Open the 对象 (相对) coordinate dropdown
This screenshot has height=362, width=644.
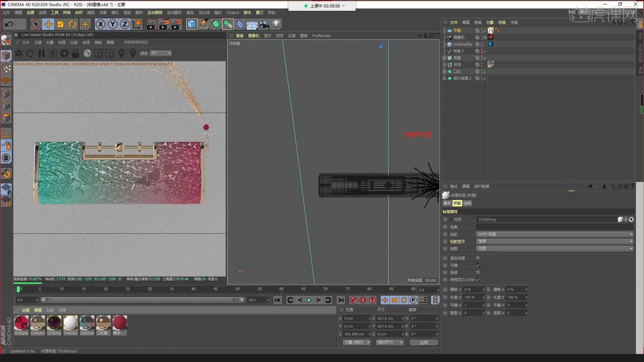click(x=357, y=342)
